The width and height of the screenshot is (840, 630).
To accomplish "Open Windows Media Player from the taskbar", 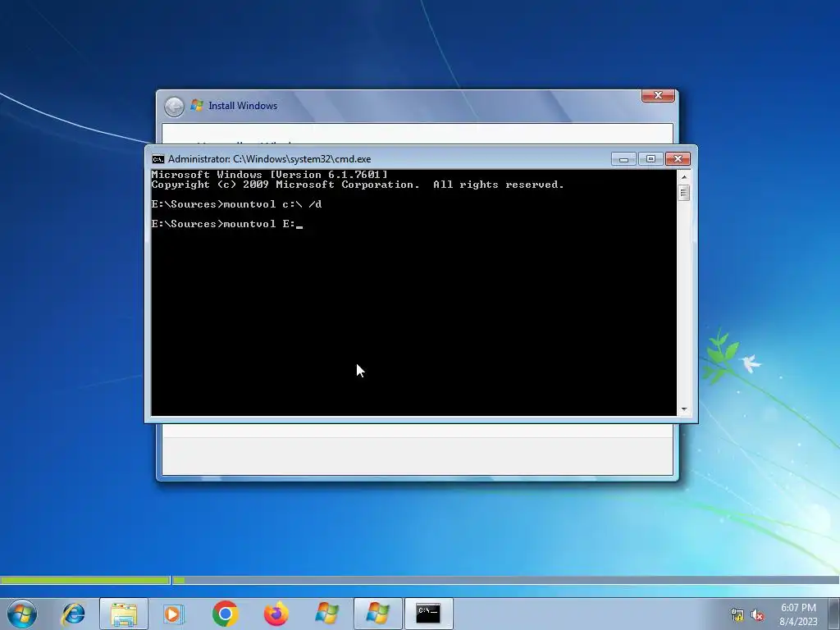I will click(174, 614).
